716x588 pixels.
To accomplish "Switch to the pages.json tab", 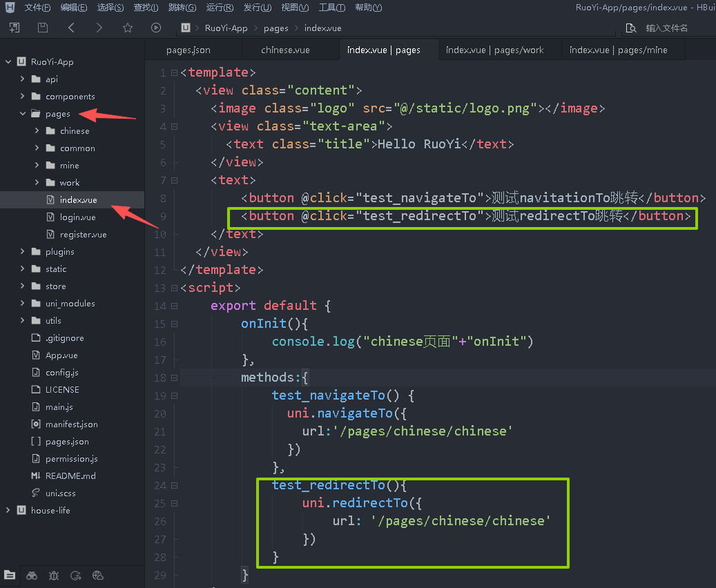I will [188, 50].
